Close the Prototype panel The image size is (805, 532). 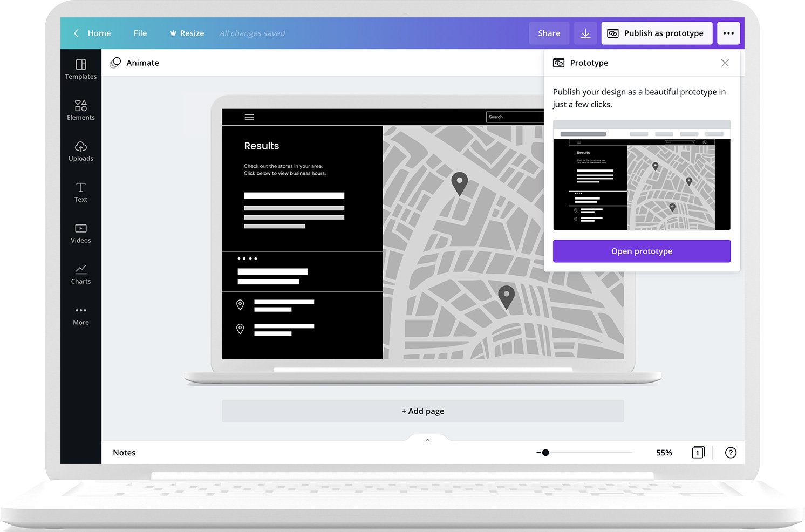pos(725,63)
